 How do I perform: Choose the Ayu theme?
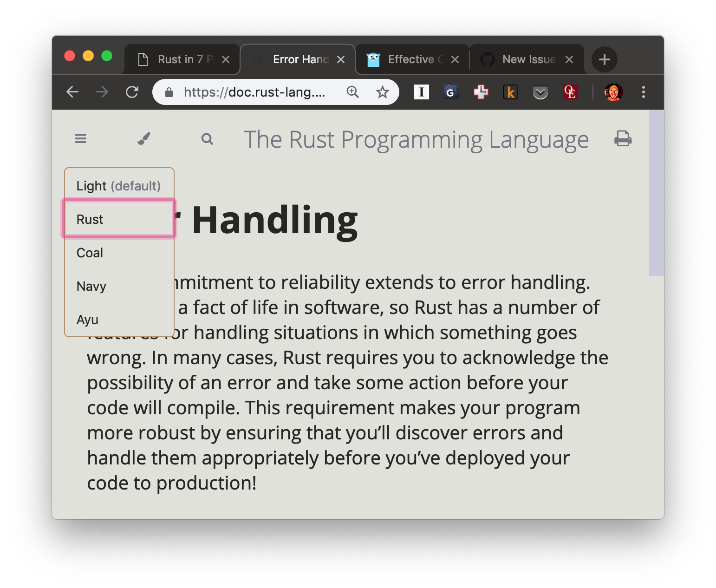click(87, 319)
